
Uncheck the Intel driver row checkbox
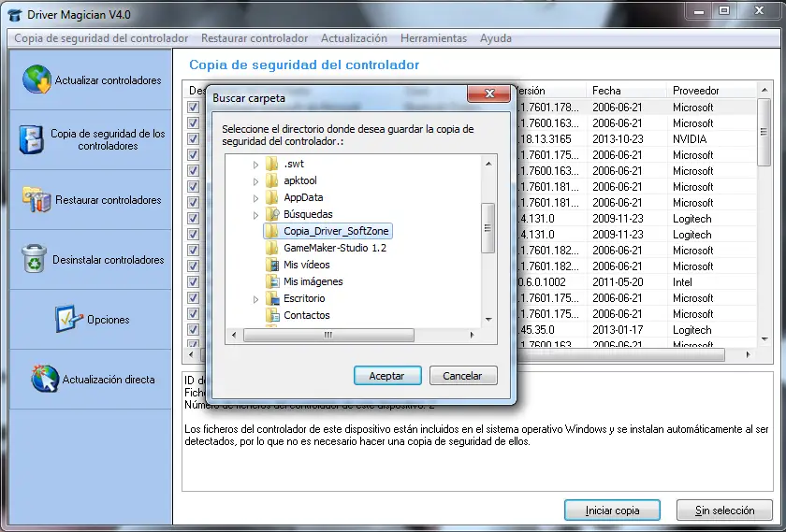(x=193, y=282)
